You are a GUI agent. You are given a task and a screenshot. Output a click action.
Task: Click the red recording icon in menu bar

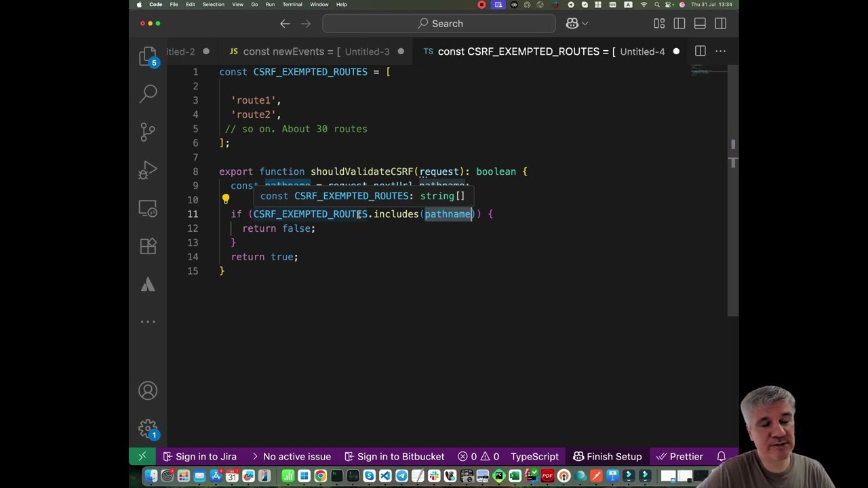[x=482, y=5]
